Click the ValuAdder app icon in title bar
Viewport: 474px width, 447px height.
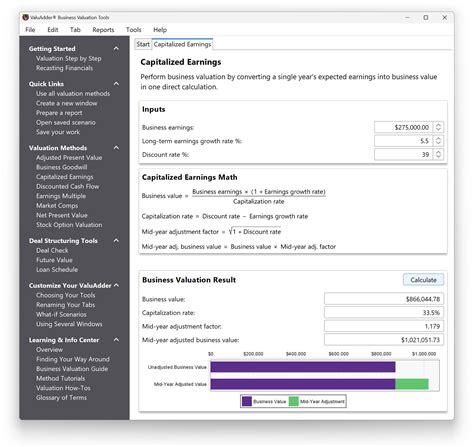pos(25,17)
